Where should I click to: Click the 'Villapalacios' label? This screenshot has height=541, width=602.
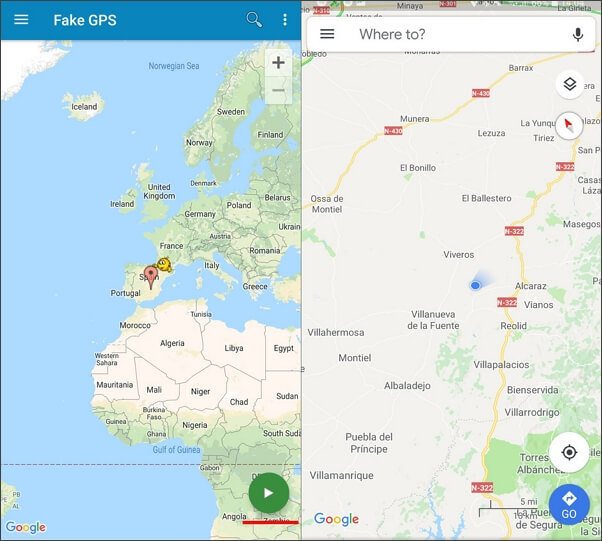[501, 365]
